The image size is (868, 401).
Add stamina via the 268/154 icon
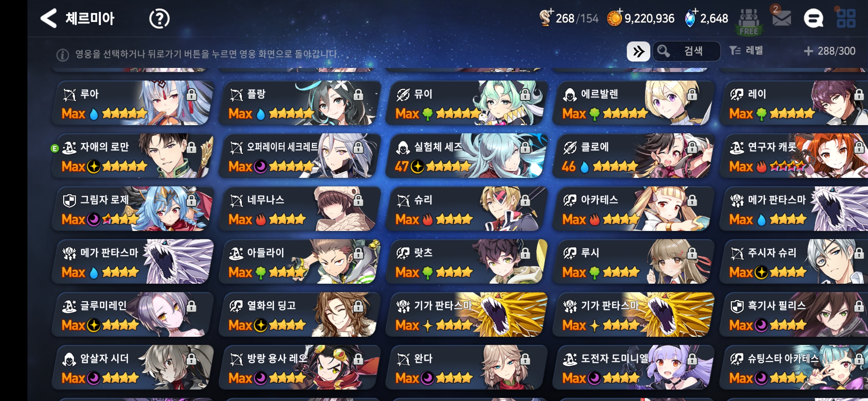[x=545, y=17]
